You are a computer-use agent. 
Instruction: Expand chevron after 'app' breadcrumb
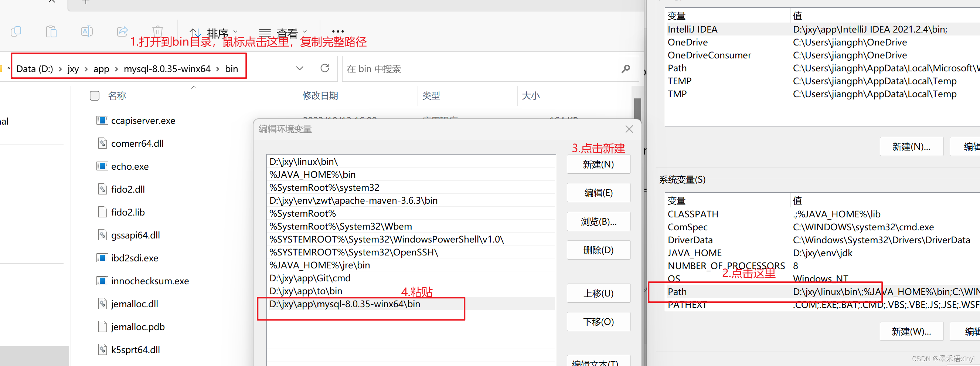coord(116,69)
